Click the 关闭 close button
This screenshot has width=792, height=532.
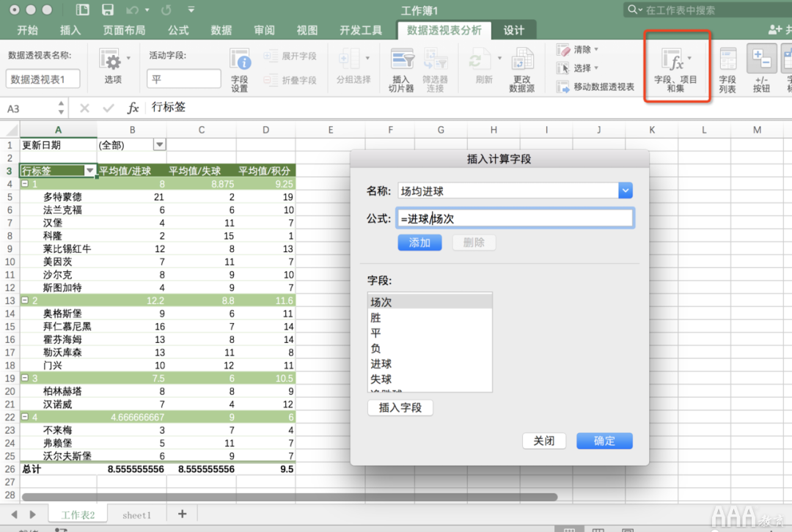tap(544, 440)
